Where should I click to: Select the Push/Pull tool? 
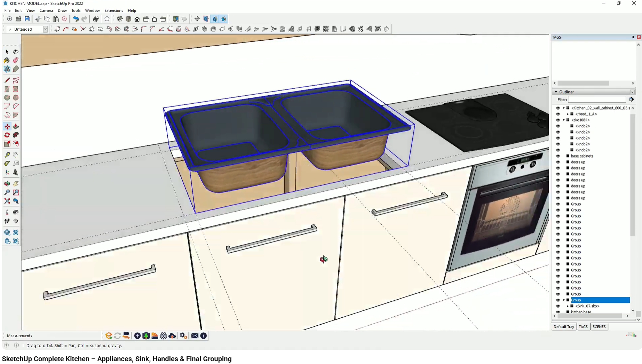coord(16,126)
